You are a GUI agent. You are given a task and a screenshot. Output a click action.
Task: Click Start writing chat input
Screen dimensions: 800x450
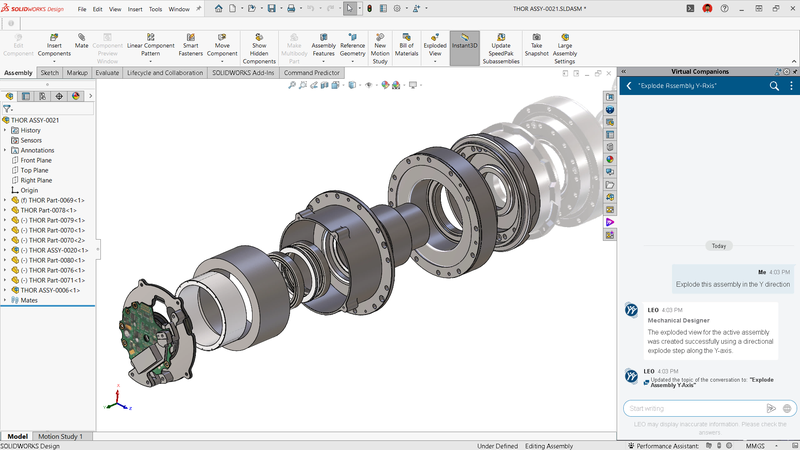(694, 408)
